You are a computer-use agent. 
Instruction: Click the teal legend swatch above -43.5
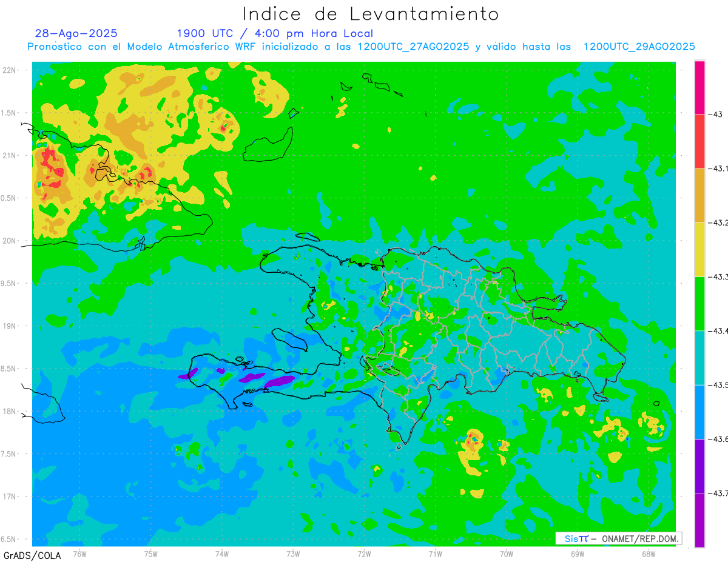[x=699, y=358]
